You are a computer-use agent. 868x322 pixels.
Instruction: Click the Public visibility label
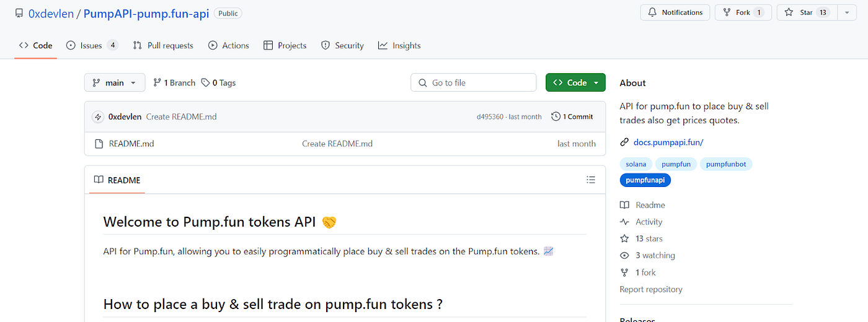pos(228,13)
